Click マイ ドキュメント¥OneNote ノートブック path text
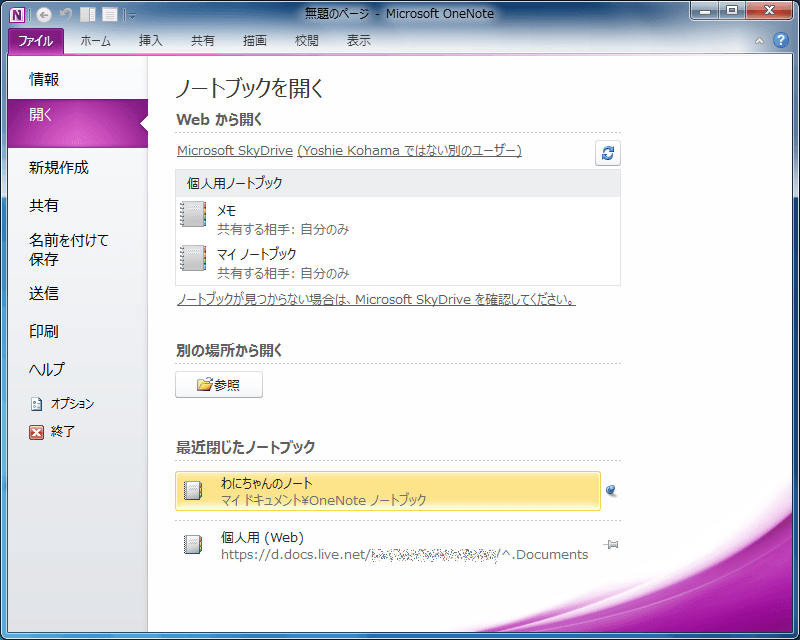800x640 pixels. click(x=323, y=500)
